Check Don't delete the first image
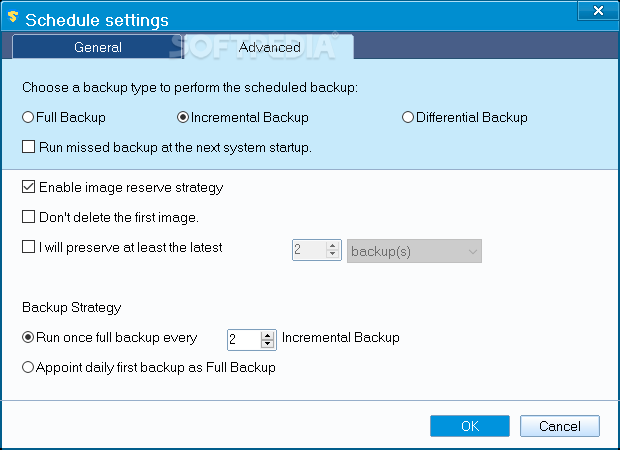The height and width of the screenshot is (450, 620). pos(28,216)
